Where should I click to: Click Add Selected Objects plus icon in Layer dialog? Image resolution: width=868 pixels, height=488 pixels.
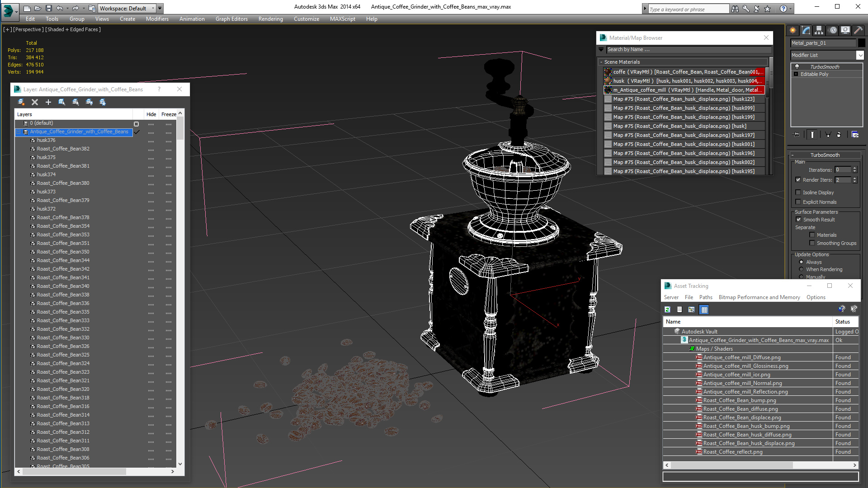click(48, 102)
